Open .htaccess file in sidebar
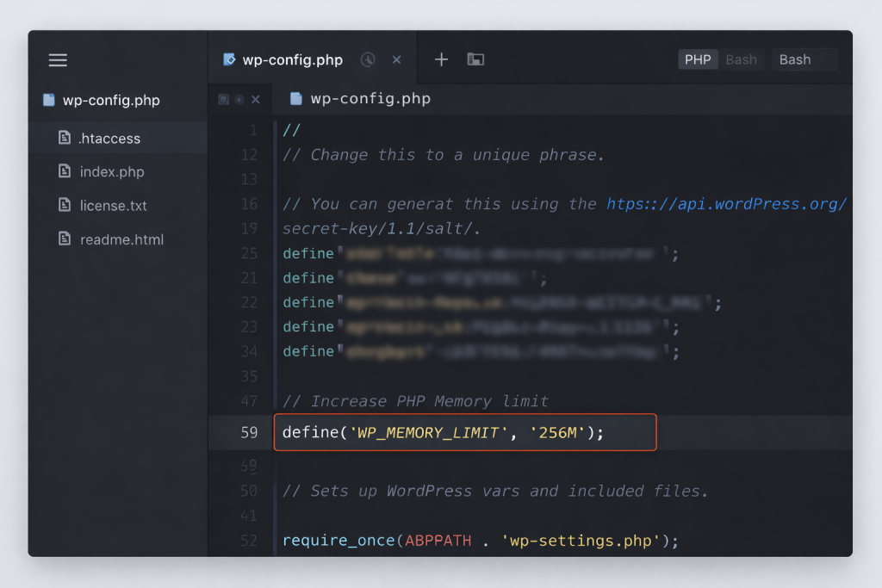Viewport: 882px width, 588px height. coord(118,139)
